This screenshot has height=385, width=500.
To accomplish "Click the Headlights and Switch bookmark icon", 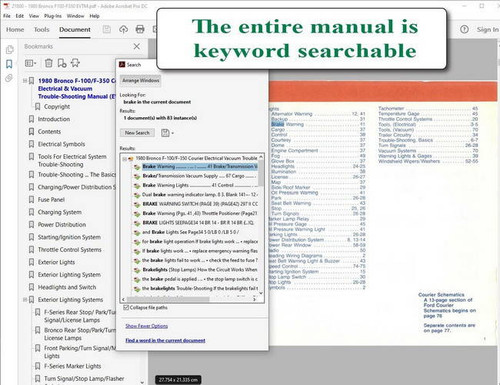I will tap(31, 287).
